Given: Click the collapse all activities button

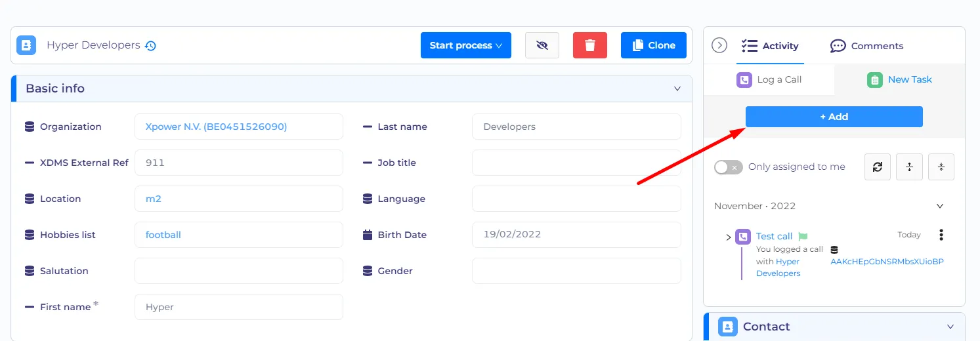Looking at the screenshot, I should tap(941, 167).
